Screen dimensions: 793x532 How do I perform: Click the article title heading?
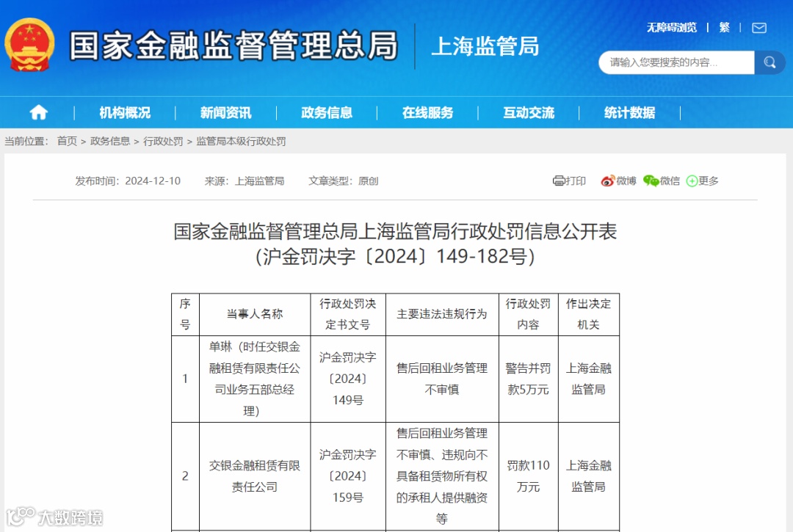(x=395, y=244)
